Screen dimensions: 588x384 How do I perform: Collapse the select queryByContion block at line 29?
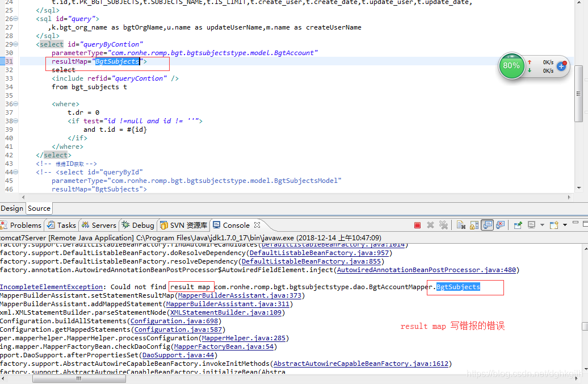click(x=16, y=44)
